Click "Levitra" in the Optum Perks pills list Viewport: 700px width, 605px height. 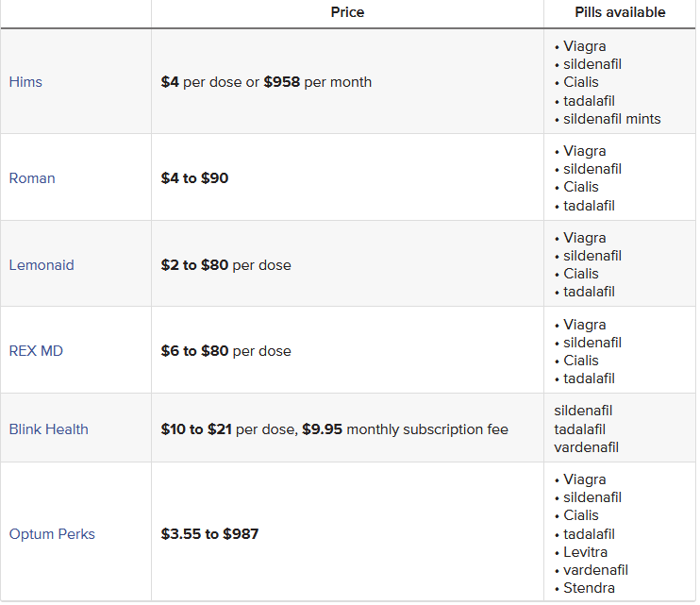point(585,552)
